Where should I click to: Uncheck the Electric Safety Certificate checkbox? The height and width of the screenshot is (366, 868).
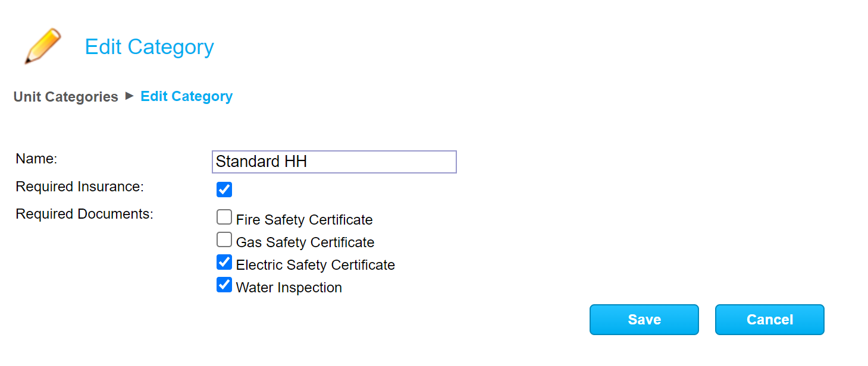click(x=224, y=262)
